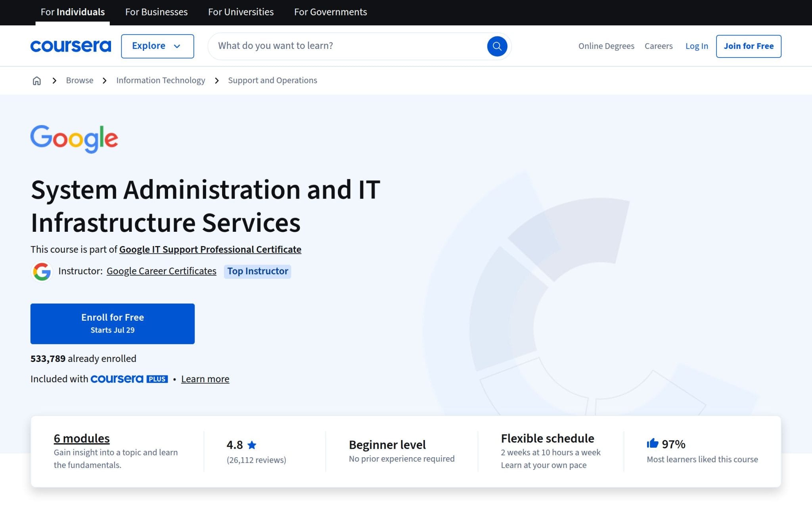This screenshot has height=508, width=812.
Task: Open Careers link in header
Action: click(x=659, y=46)
